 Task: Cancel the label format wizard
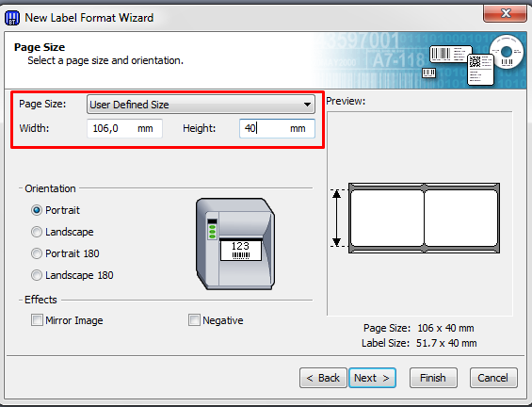[493, 378]
